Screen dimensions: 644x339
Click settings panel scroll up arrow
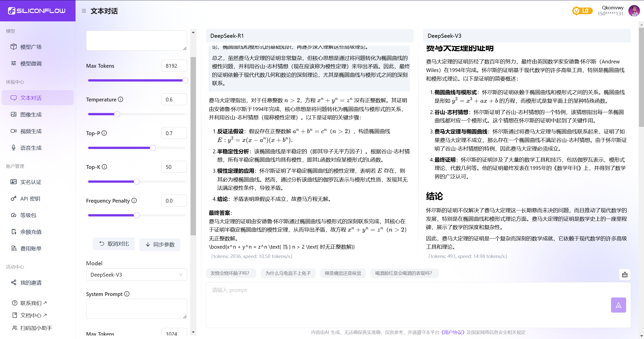coord(193,32)
